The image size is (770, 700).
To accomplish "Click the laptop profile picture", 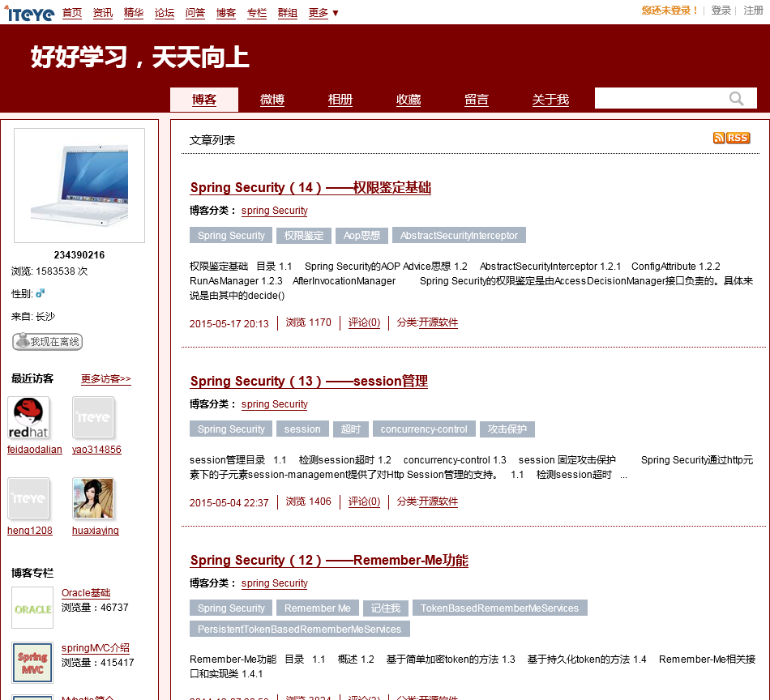I will [79, 186].
